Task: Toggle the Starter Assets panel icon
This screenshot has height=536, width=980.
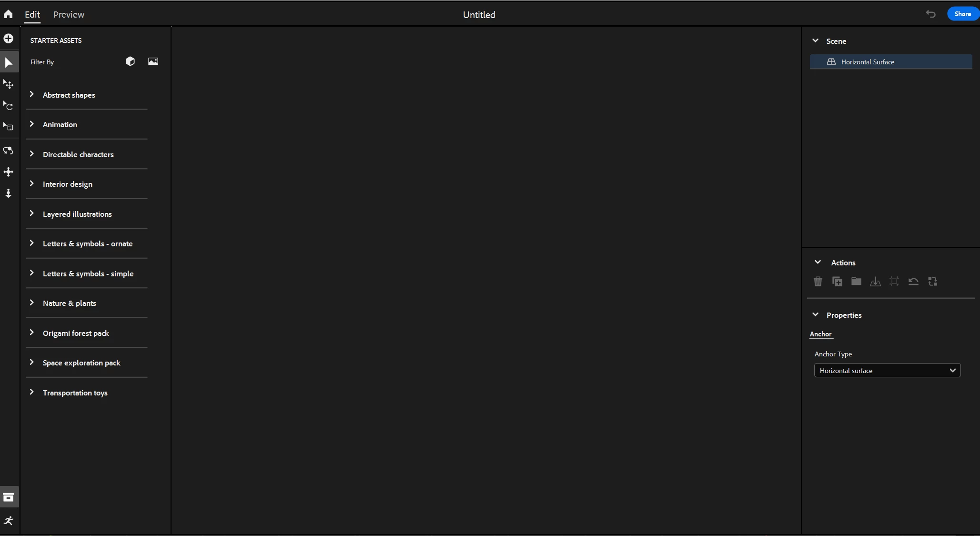Action: pos(9,497)
